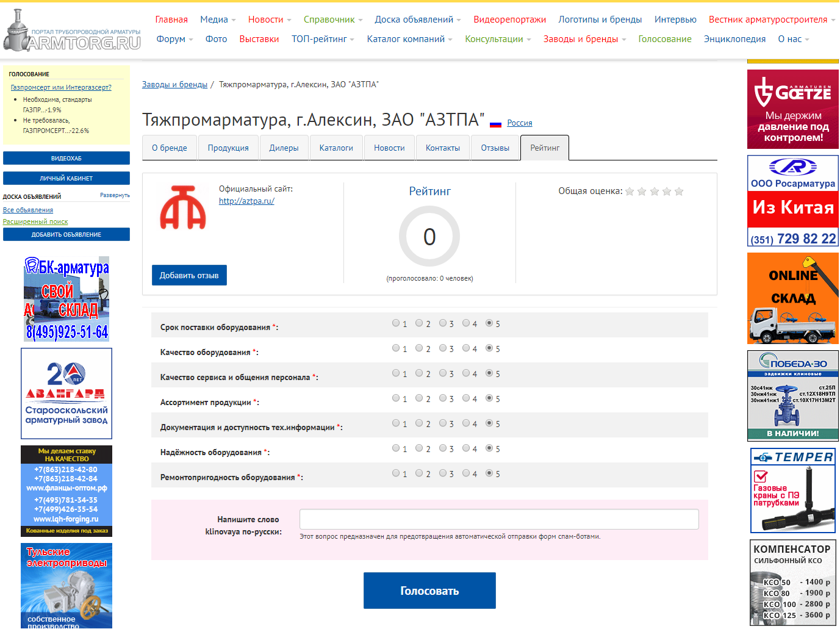Focus the anti-spam word input field
Viewport: 840px width, 629px height.
(x=498, y=519)
